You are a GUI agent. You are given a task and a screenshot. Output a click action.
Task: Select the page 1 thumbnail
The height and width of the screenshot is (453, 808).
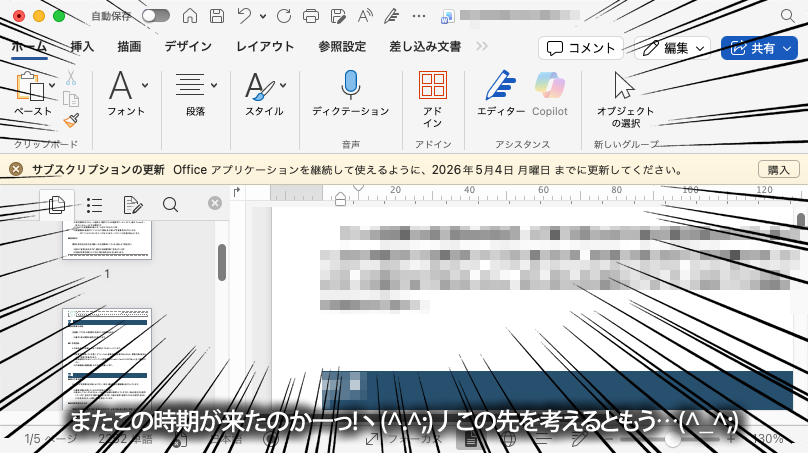(107, 240)
